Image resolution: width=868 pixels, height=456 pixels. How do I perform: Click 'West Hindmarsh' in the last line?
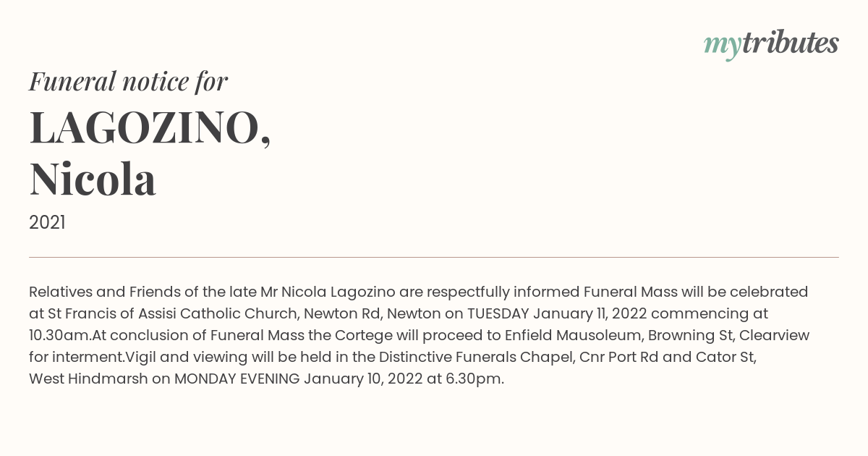pyautogui.click(x=88, y=379)
